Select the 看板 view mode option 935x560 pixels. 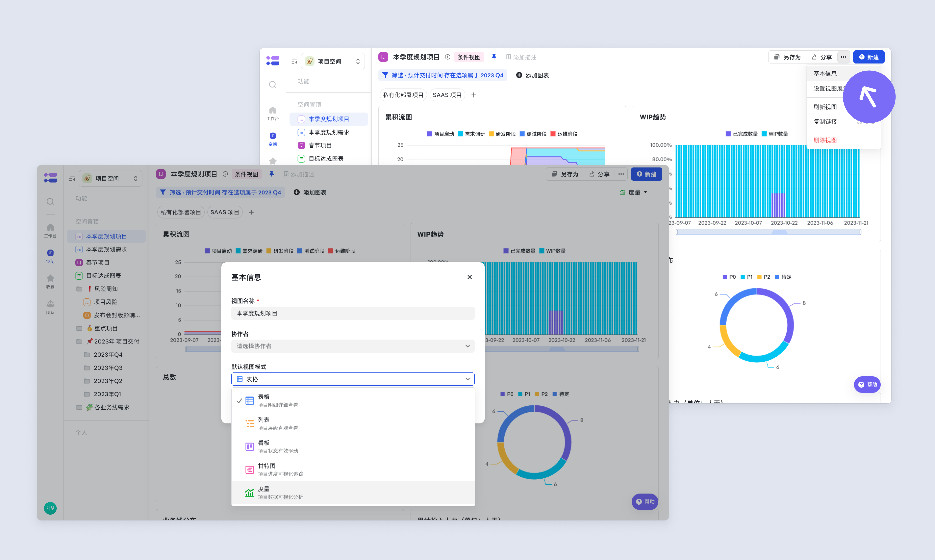coord(353,446)
